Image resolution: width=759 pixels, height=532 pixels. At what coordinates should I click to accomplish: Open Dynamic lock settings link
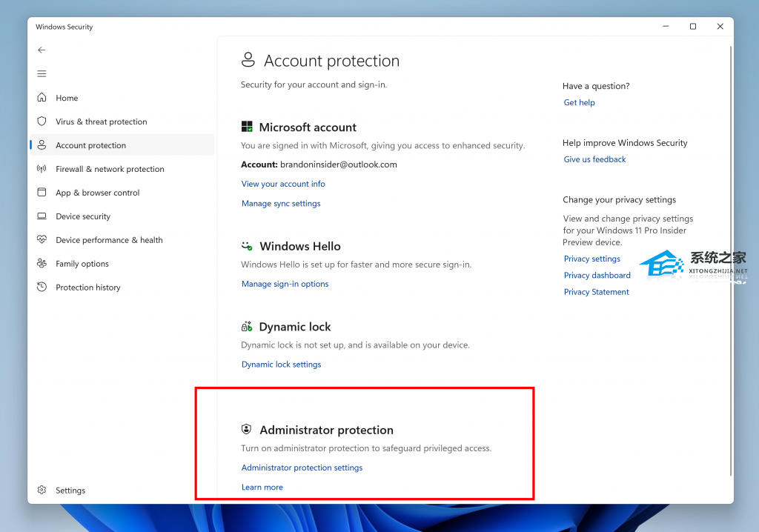pyautogui.click(x=281, y=365)
